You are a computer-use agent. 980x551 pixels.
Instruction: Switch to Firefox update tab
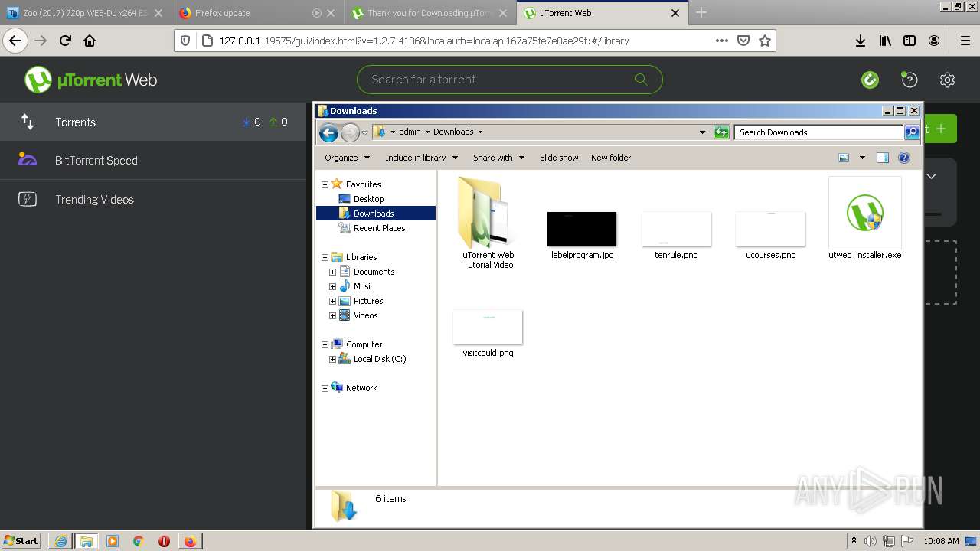(258, 13)
